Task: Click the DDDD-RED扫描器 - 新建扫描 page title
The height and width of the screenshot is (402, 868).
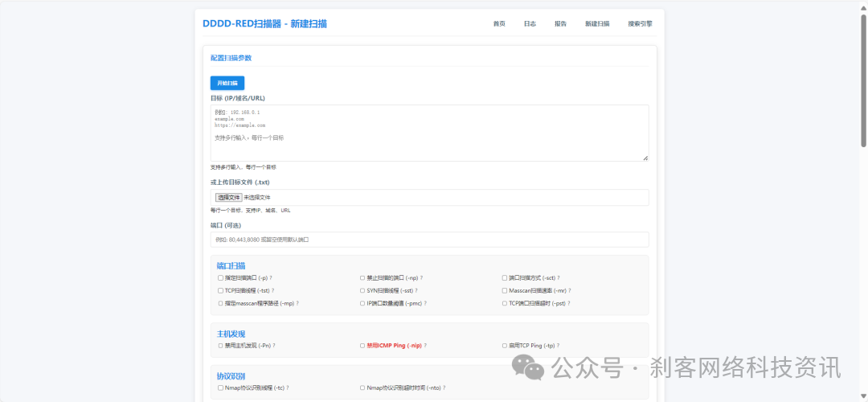Action: pyautogui.click(x=264, y=24)
